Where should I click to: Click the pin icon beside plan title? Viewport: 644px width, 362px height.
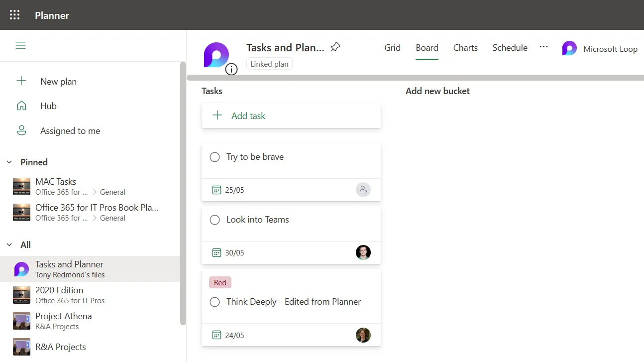(335, 47)
